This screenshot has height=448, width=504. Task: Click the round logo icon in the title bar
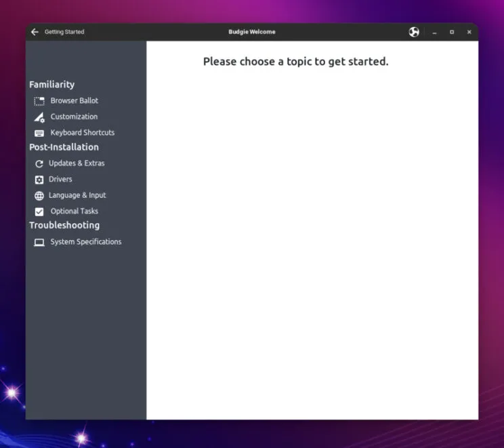click(414, 32)
